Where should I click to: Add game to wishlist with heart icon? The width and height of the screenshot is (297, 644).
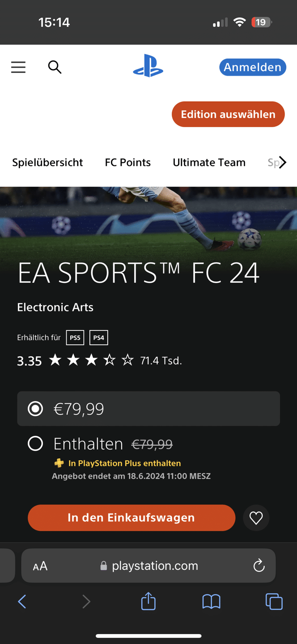256,518
